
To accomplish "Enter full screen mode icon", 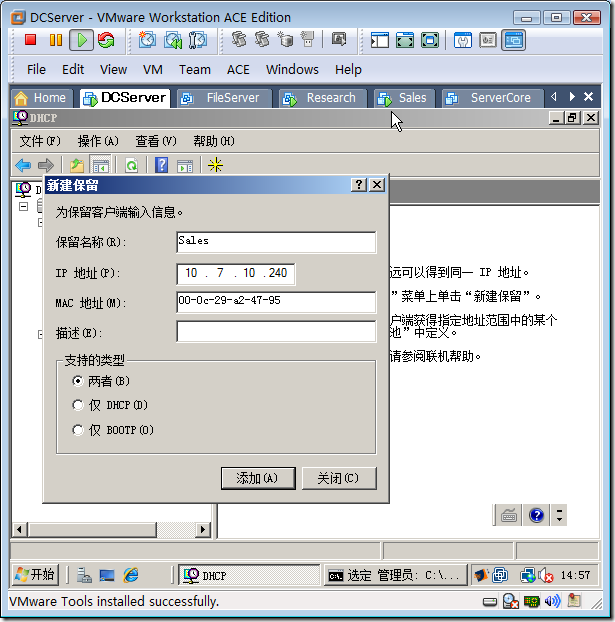I will pos(430,40).
